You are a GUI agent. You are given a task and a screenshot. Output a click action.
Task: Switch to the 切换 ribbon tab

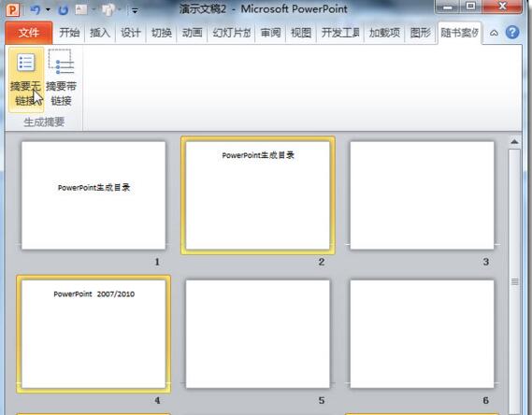click(x=162, y=33)
